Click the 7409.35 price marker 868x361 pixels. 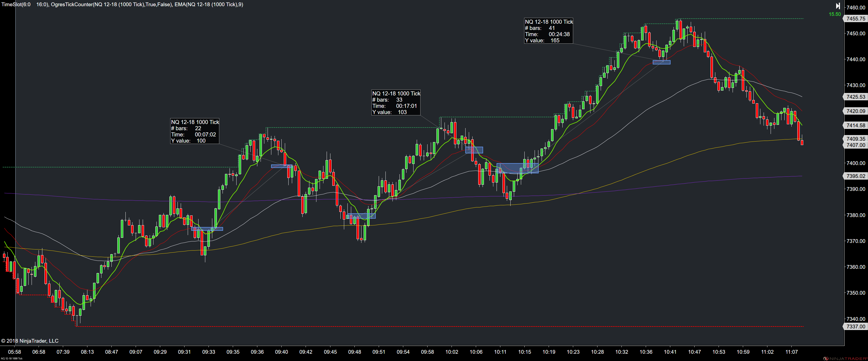856,139
